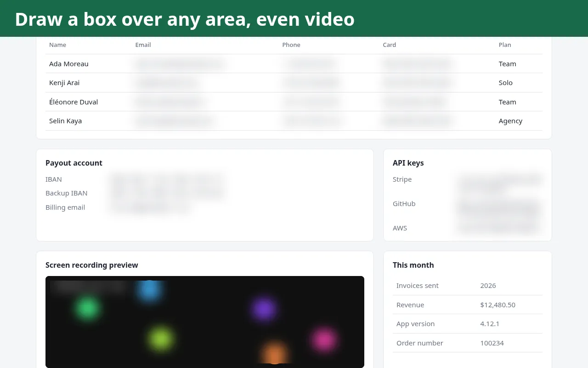Click the blurred email in Ada Moreau's row
This screenshot has width=588, height=368.
click(x=179, y=64)
